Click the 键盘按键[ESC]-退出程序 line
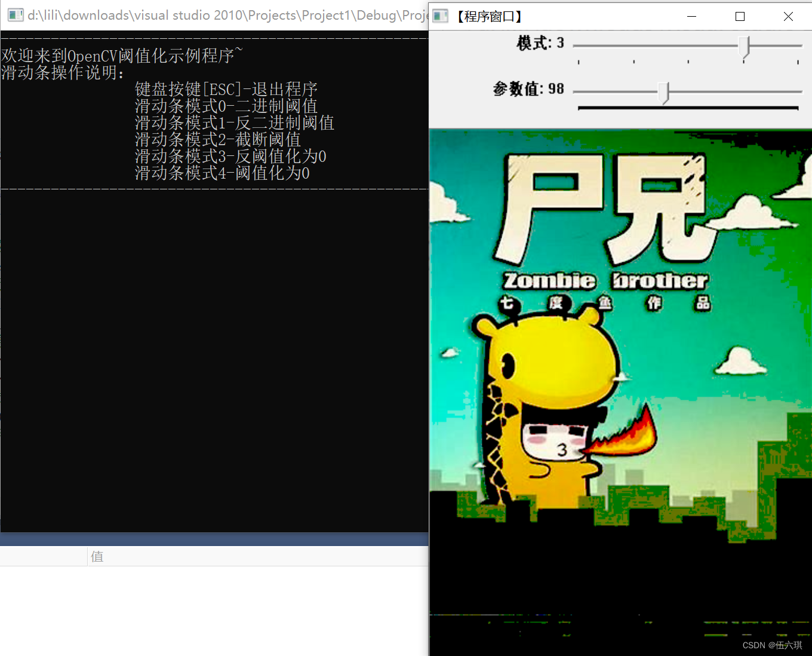812x656 pixels. 226,89
